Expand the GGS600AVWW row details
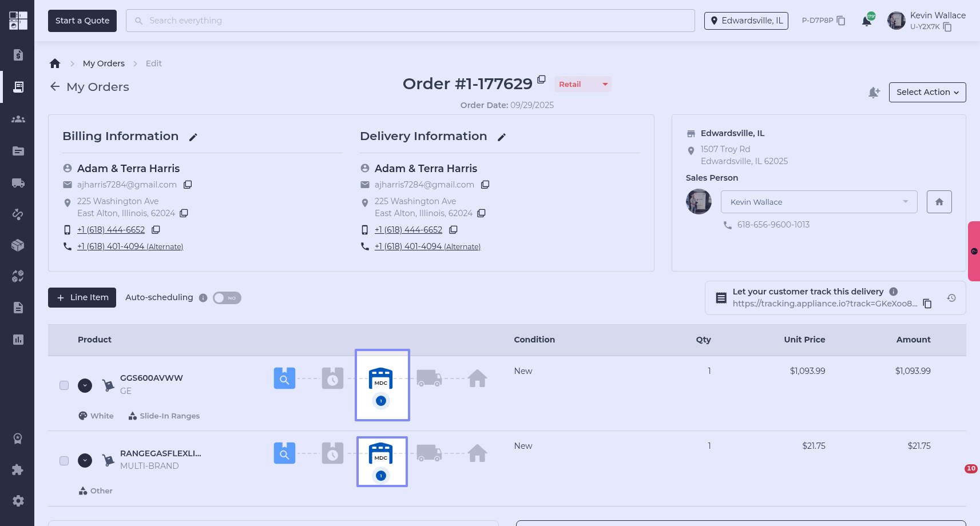The height and width of the screenshot is (526, 980). tap(85, 385)
